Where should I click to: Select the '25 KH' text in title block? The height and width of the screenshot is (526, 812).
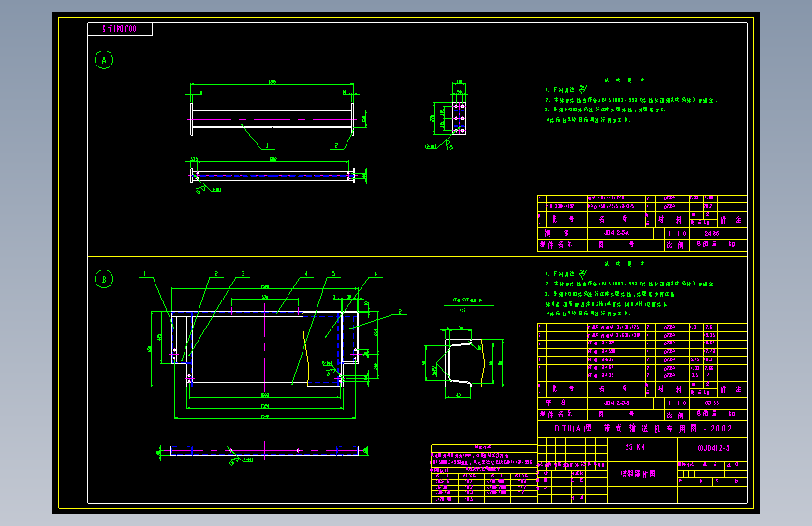tap(635, 447)
